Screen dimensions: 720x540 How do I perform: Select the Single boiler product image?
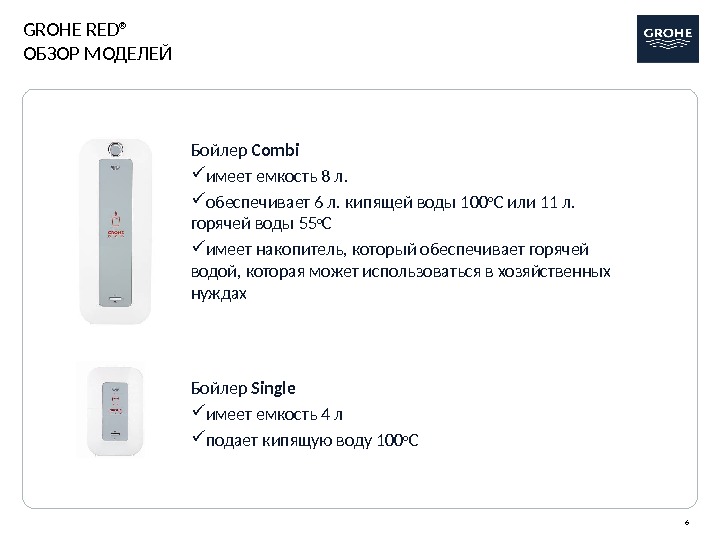click(115, 406)
